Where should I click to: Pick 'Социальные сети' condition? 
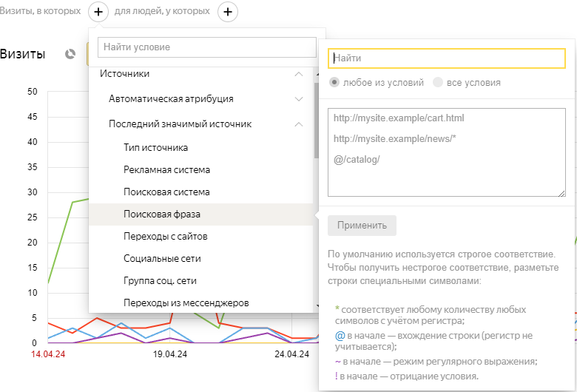(162, 259)
